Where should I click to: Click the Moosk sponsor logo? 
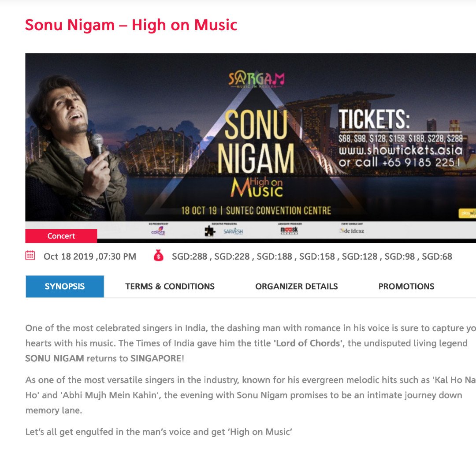tap(289, 231)
